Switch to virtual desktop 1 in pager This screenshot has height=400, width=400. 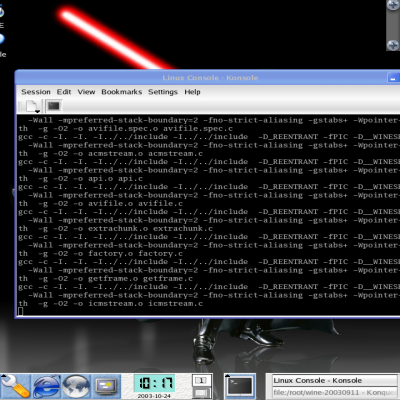(201, 380)
